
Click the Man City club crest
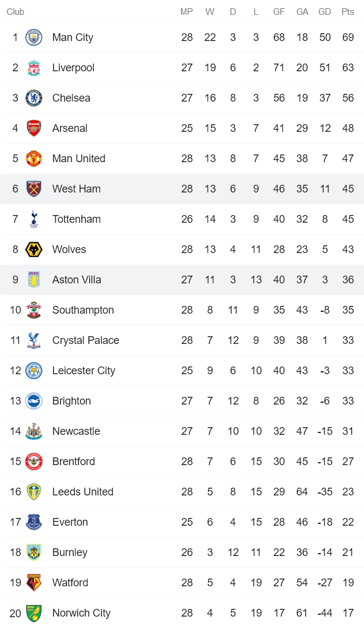[x=34, y=37]
